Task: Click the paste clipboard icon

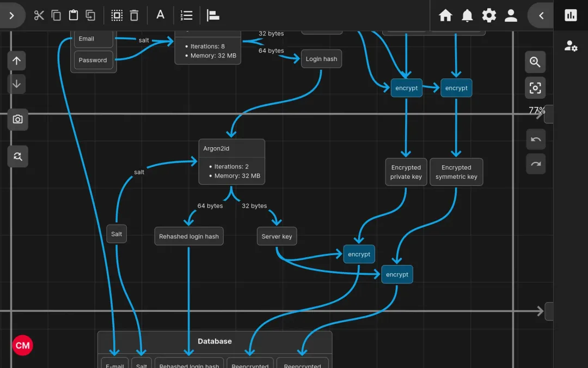Action: point(73,15)
